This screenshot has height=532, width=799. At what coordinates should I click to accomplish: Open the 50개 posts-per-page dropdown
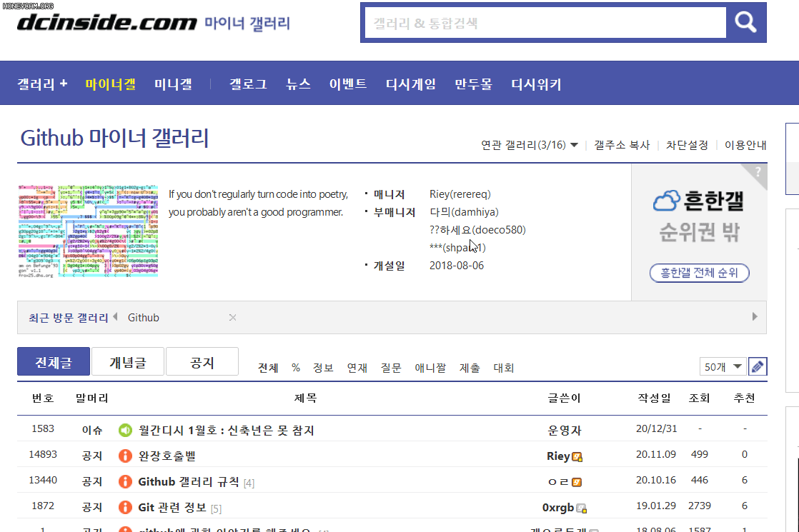pyautogui.click(x=723, y=366)
